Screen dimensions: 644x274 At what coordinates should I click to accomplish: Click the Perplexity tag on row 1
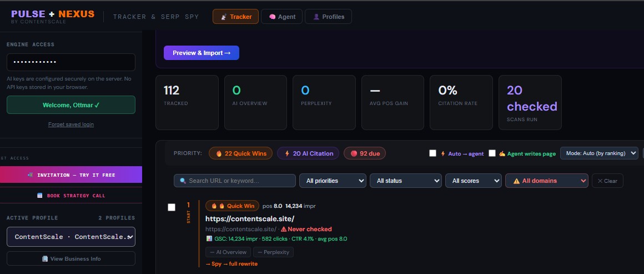click(274, 252)
